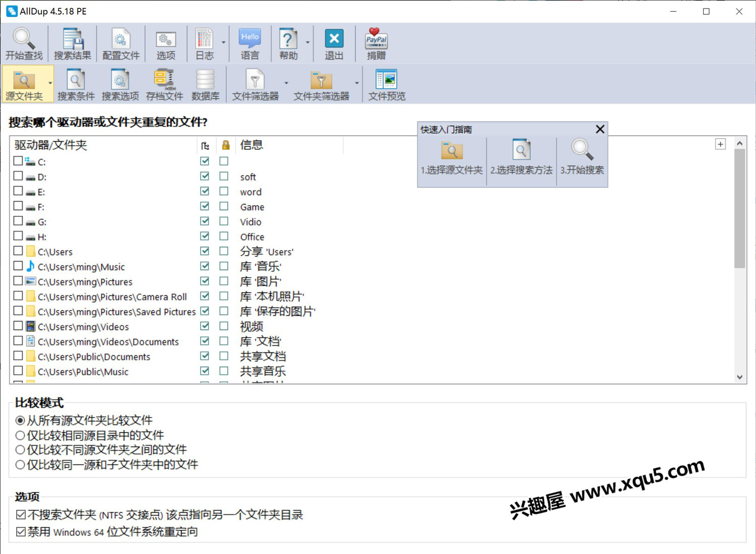Check the C:\Users\ming\Music source checkbox
Image resolution: width=756 pixels, height=554 pixels.
pos(18,266)
